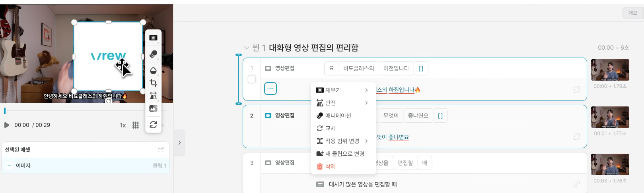Image resolution: width=644 pixels, height=193 pixels.
Task: Choose 새 클립으로 변경 from context menu
Action: pos(343,154)
